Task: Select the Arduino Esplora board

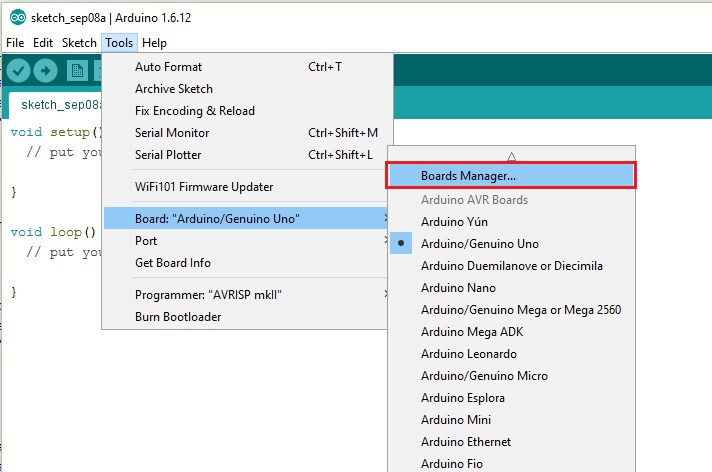Action: (x=511, y=398)
